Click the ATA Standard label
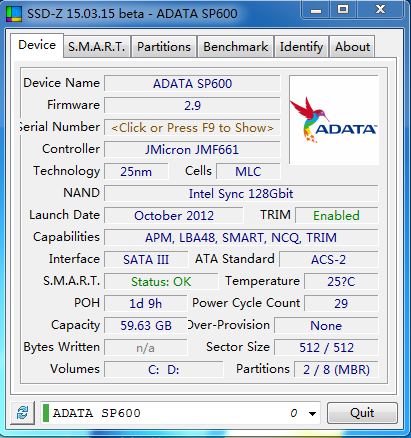Screen dimensions: 411x438 [x=235, y=259]
